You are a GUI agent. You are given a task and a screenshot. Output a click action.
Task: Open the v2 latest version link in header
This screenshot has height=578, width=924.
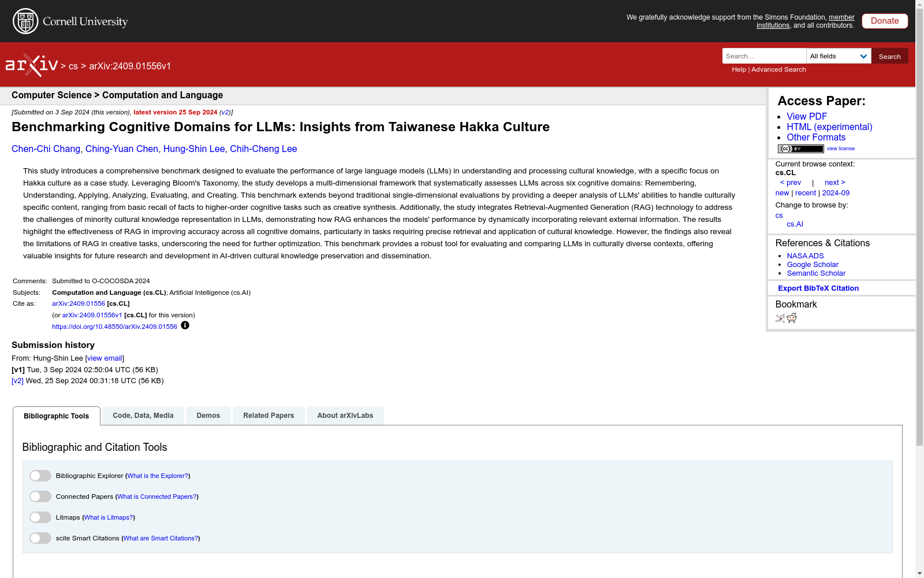click(x=225, y=112)
